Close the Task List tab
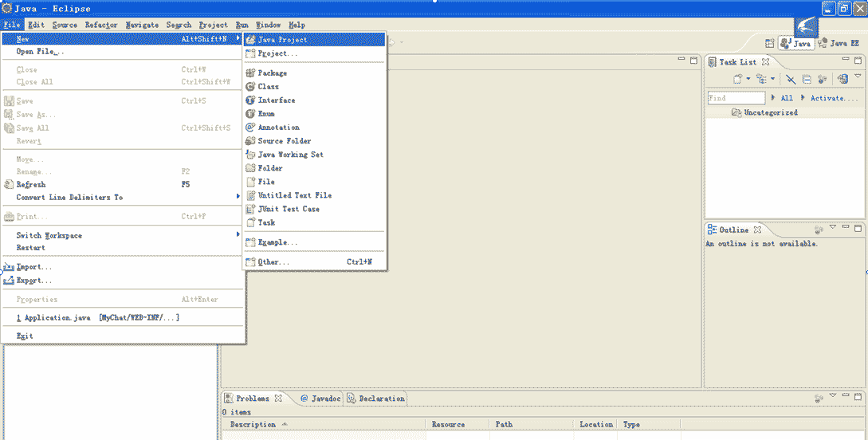868x440 pixels. click(x=766, y=62)
